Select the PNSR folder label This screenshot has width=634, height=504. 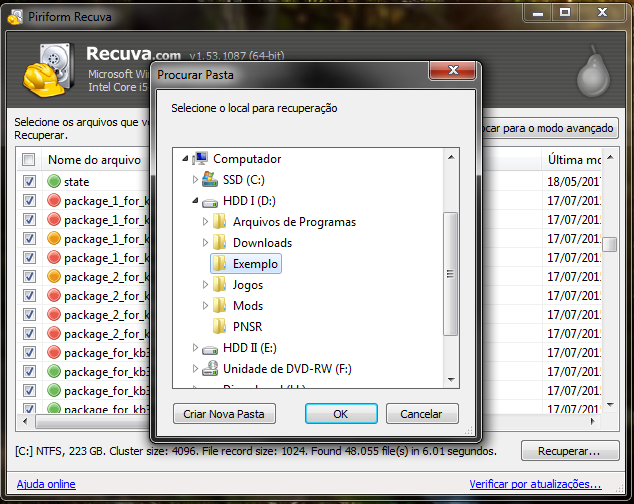[247, 327]
